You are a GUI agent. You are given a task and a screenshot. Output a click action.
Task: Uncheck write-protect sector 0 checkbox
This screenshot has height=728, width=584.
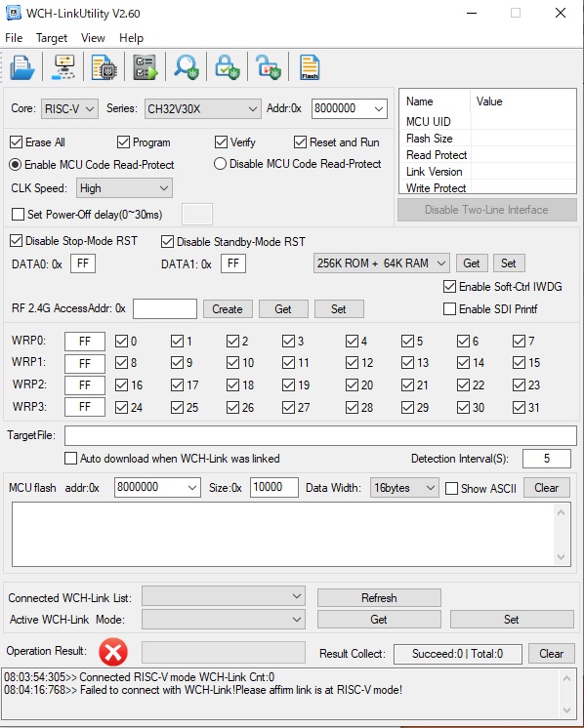121,342
